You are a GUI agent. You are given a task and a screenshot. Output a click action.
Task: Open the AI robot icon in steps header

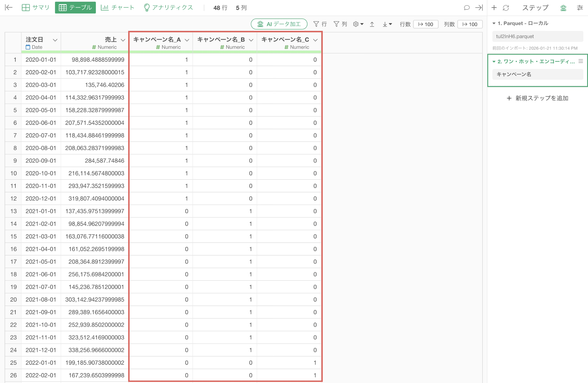pyautogui.click(x=563, y=8)
